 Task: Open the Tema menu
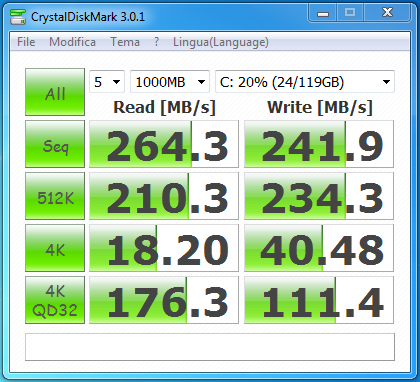coord(125,42)
